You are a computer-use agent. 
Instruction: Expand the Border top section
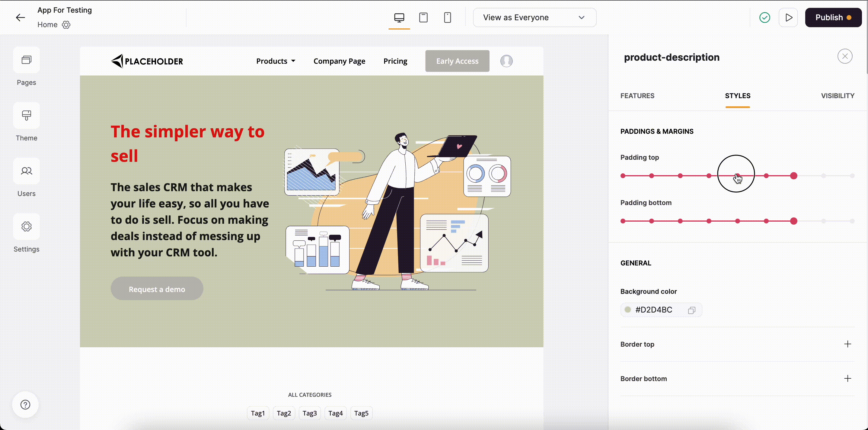click(x=847, y=344)
